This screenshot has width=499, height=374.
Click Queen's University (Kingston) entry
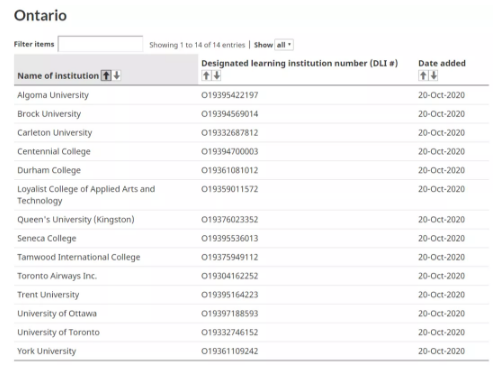pos(76,220)
